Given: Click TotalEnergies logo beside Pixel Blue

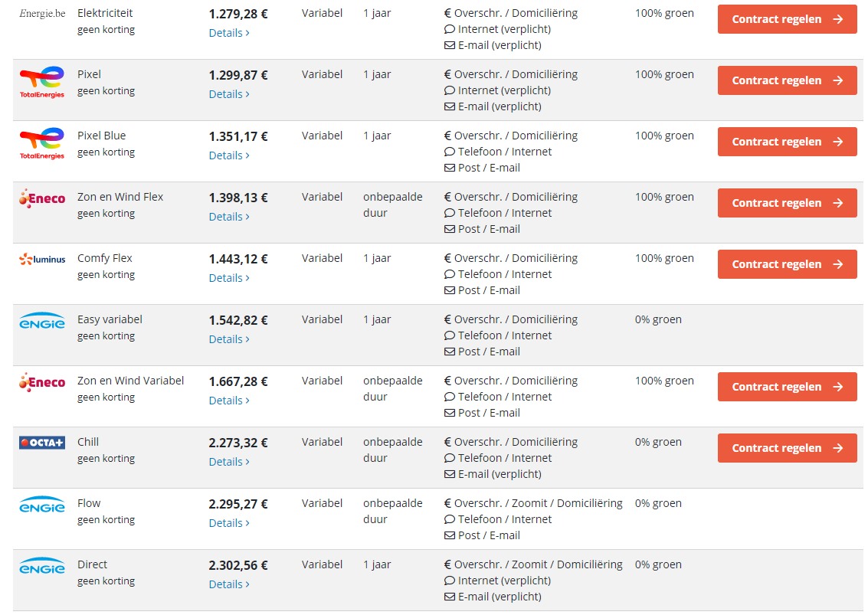Looking at the screenshot, I should coord(42,143).
